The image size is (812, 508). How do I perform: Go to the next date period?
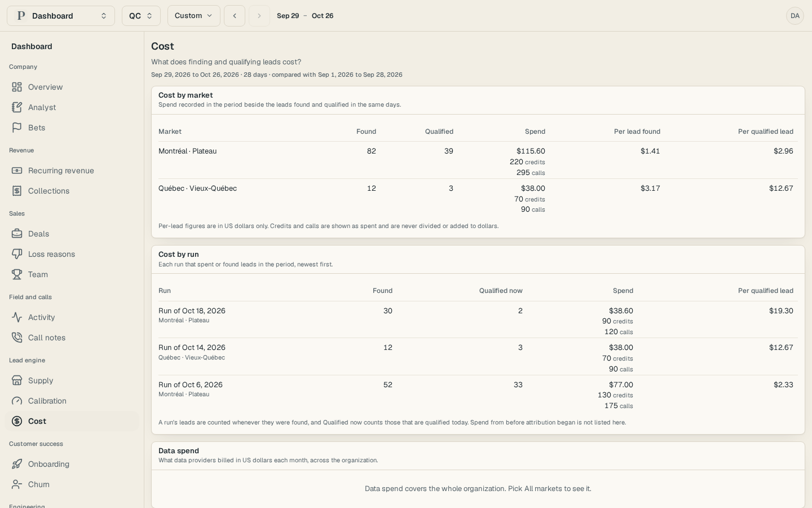click(259, 16)
